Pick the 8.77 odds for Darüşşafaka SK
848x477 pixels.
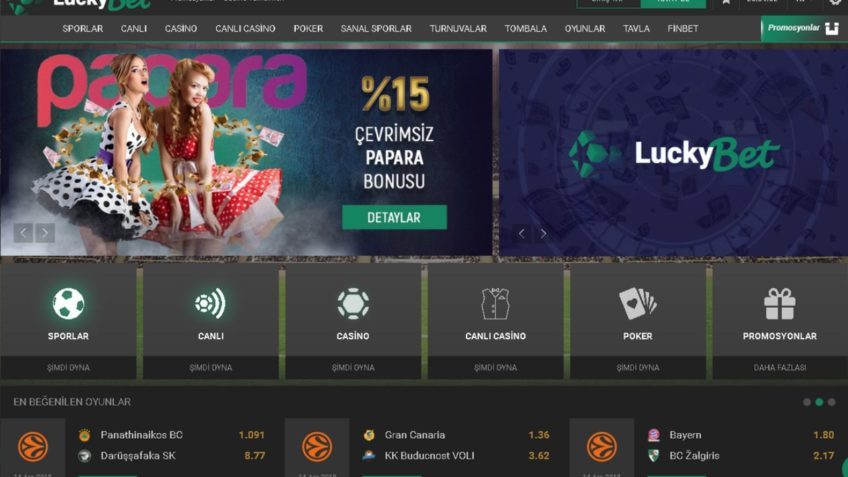[x=255, y=456]
